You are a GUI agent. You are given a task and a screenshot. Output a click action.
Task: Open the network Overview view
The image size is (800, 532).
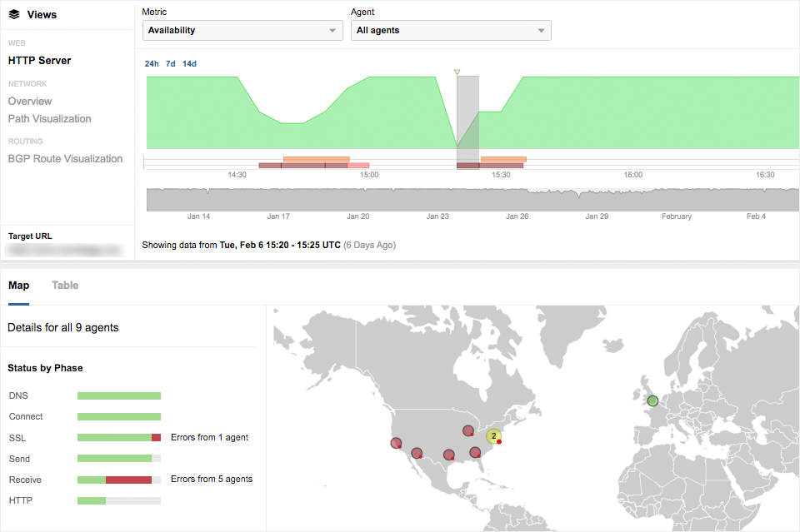click(30, 102)
